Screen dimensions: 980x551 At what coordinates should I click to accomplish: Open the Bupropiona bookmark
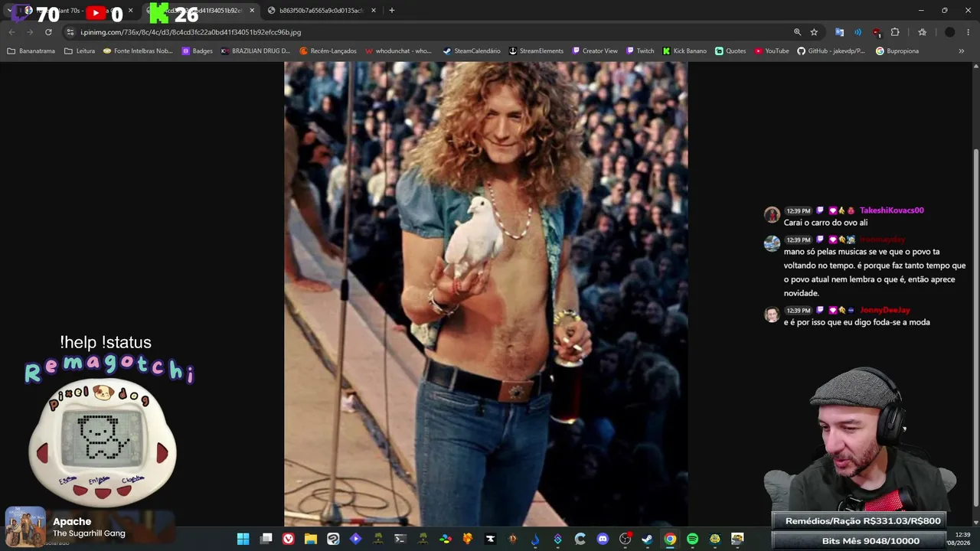coord(897,51)
